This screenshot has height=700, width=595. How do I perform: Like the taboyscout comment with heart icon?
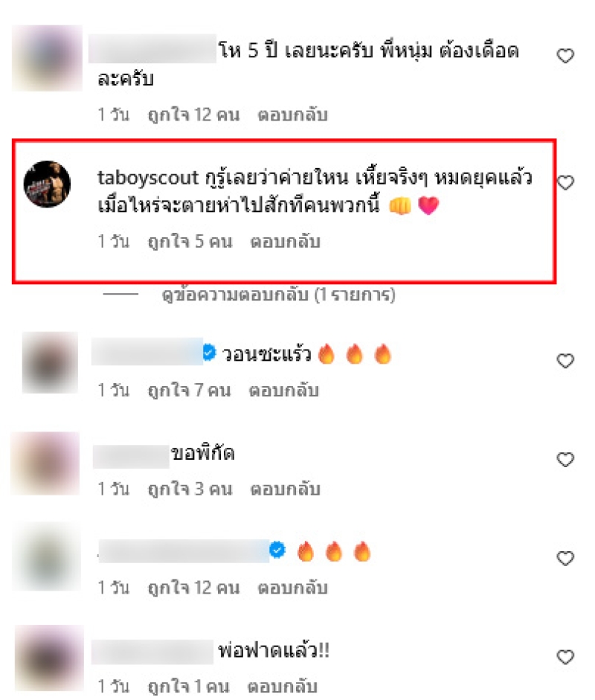click(566, 182)
